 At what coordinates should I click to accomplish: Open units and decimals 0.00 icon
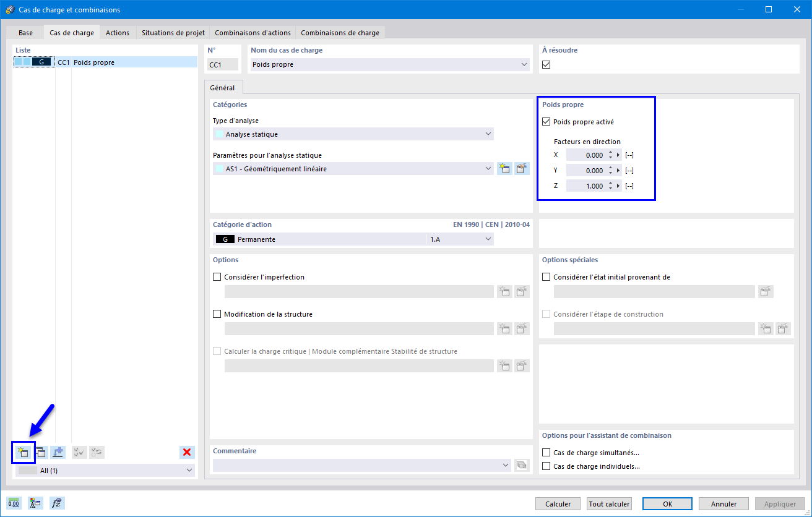(14, 503)
